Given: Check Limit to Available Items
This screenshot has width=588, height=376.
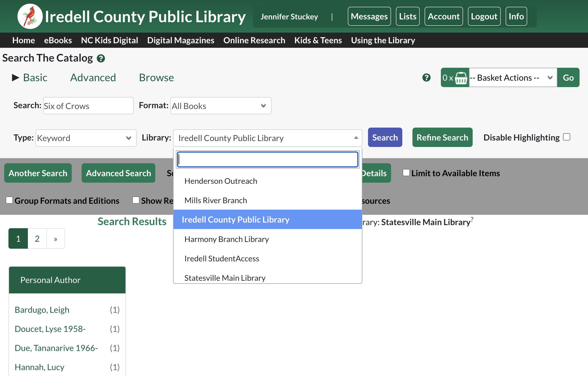Looking at the screenshot, I should 406,173.
